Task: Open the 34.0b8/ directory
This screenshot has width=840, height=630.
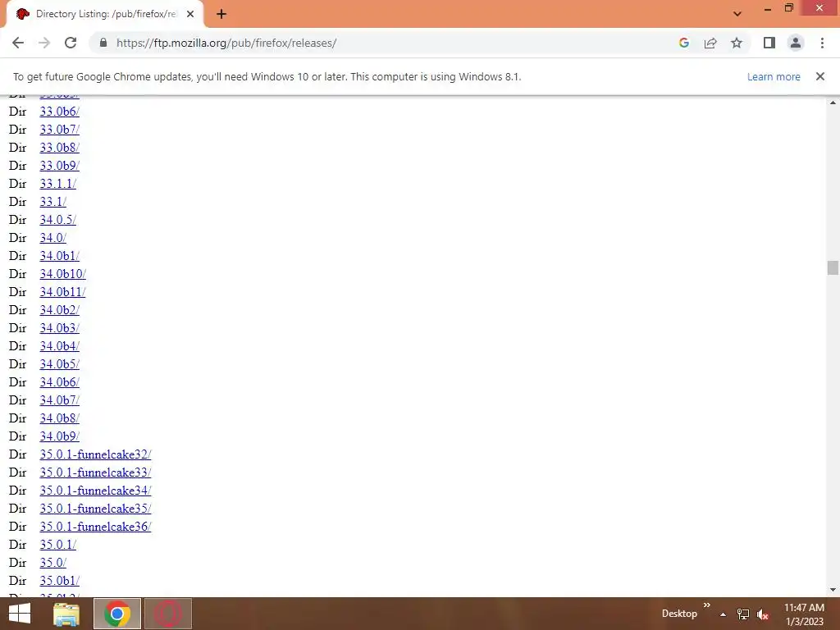Action: click(59, 418)
